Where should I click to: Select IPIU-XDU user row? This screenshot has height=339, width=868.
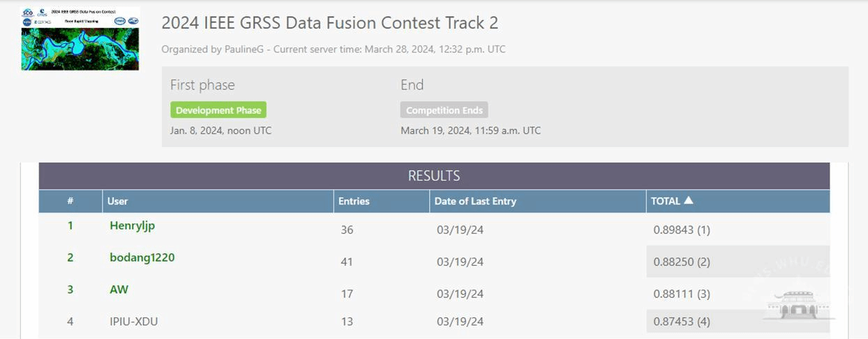click(x=133, y=322)
